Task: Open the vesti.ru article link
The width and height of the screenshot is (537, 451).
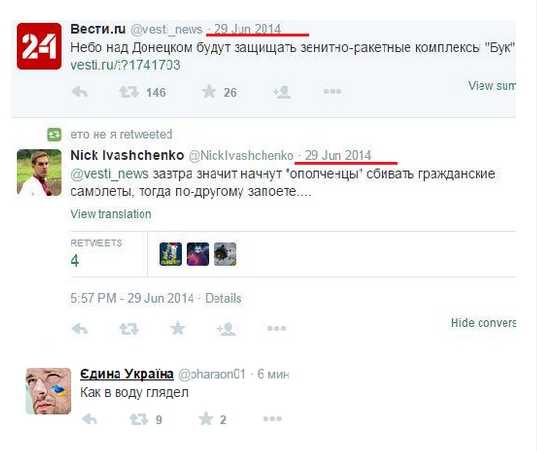Action: point(125,65)
